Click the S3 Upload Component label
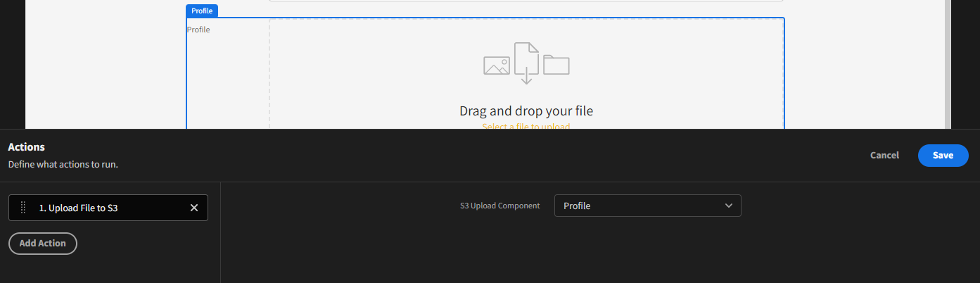The height and width of the screenshot is (283, 980). click(500, 206)
